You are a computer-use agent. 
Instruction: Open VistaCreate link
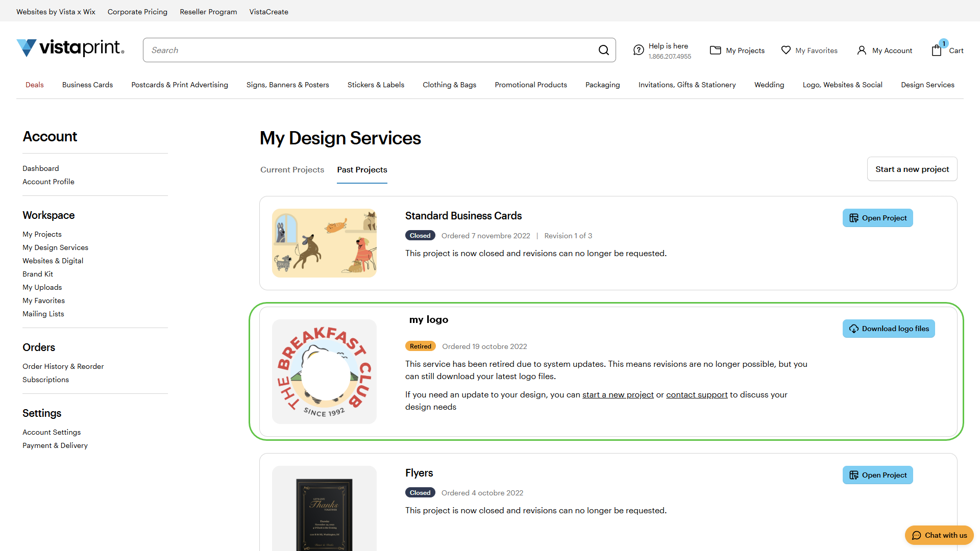click(269, 12)
